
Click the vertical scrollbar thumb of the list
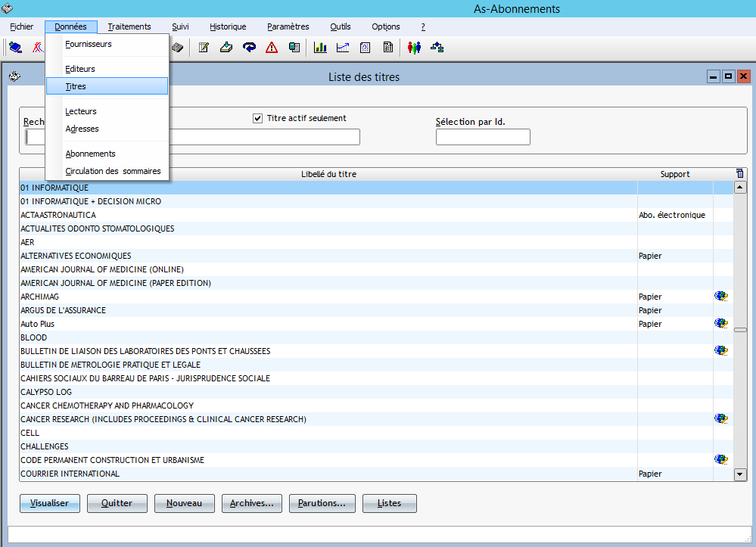(740, 330)
